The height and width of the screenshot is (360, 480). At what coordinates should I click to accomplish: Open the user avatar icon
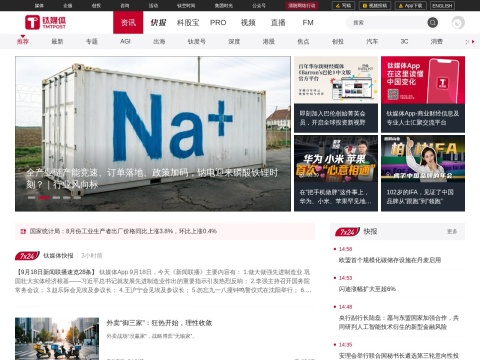click(x=458, y=23)
